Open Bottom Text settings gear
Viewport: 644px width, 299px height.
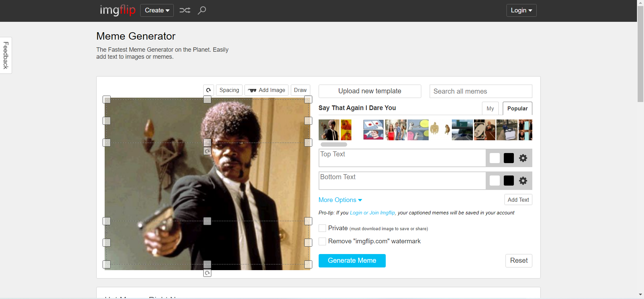click(x=523, y=181)
